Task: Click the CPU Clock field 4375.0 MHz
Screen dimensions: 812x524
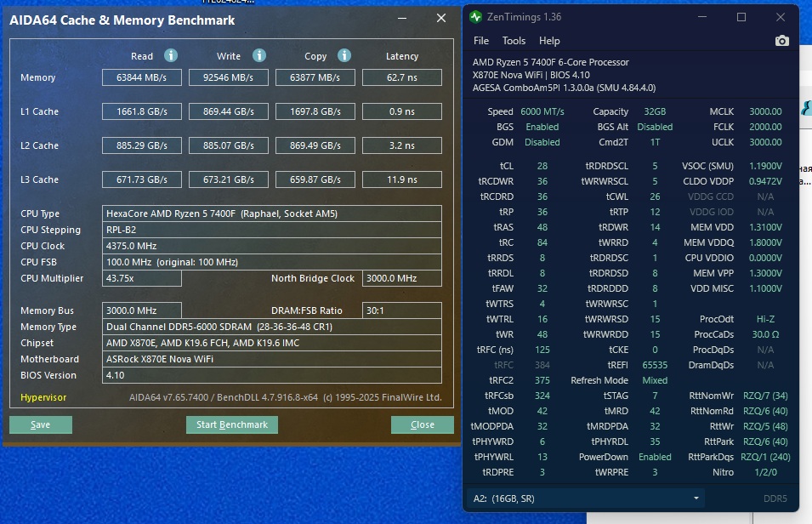Action: [272, 246]
